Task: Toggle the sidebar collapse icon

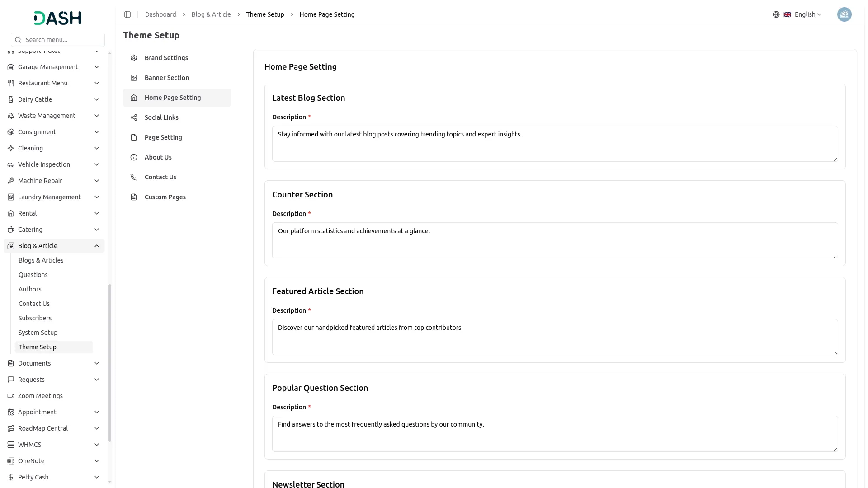Action: tap(127, 14)
